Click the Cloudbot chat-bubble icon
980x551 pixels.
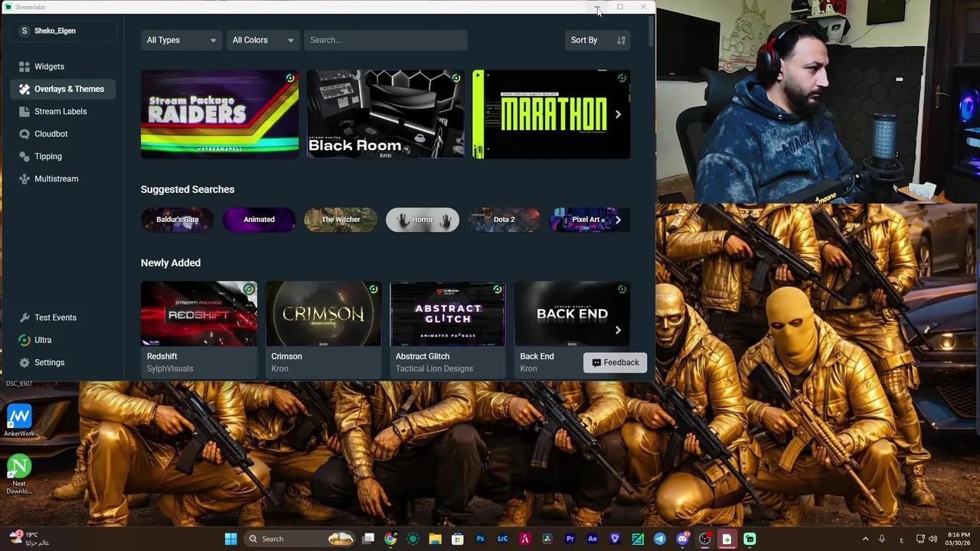coord(24,134)
